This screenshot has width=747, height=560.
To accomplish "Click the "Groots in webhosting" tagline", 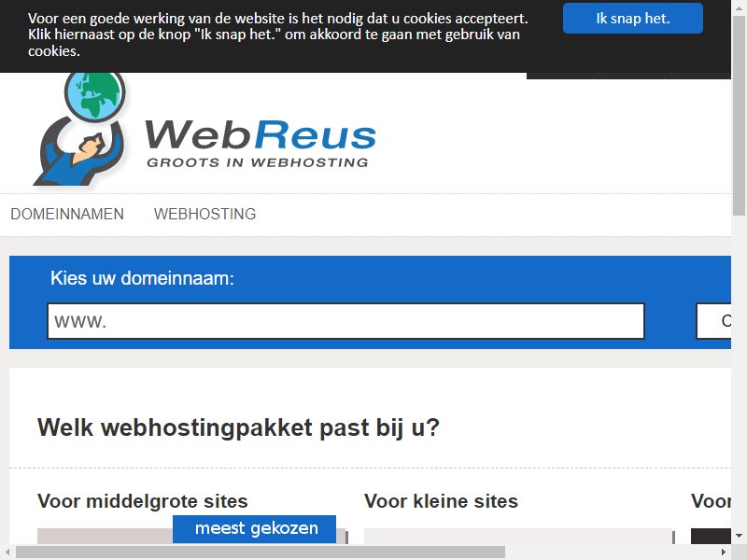I will [x=258, y=162].
